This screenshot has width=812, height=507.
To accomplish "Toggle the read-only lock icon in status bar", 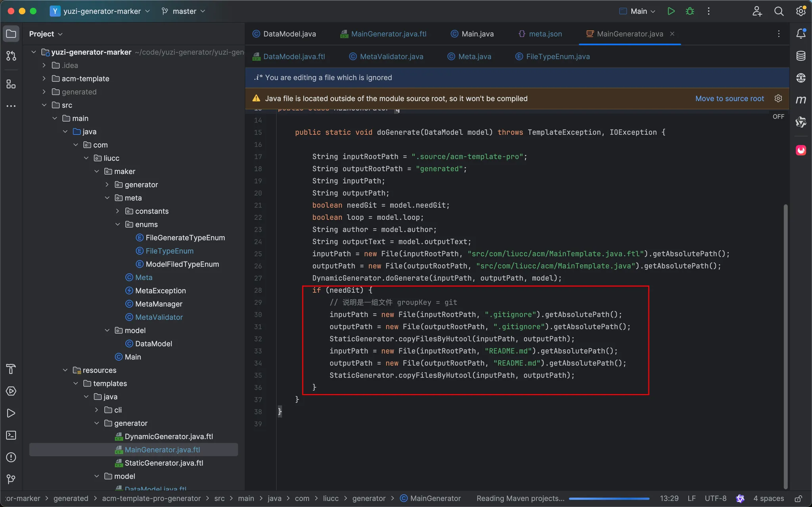I will 799,498.
